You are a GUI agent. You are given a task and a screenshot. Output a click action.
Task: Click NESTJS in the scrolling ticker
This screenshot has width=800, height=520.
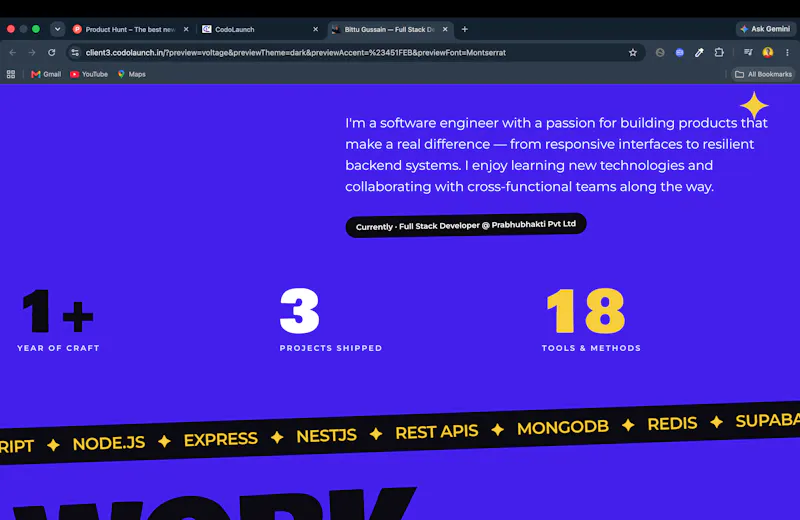pos(327,436)
